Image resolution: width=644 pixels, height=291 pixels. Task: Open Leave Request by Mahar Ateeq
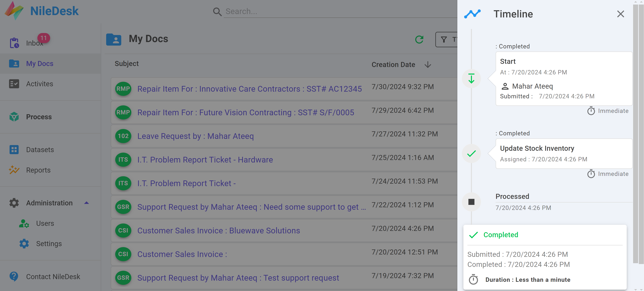point(196,136)
